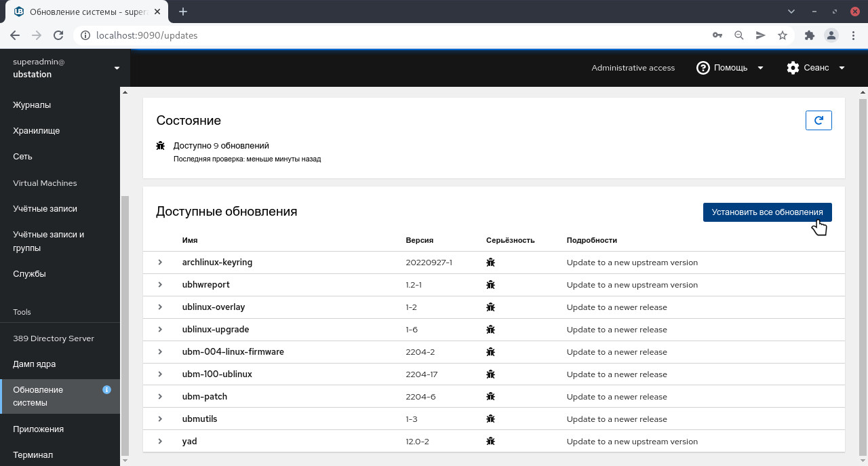868x466 pixels.
Task: Click severity bug icon for yad
Action: (x=490, y=442)
